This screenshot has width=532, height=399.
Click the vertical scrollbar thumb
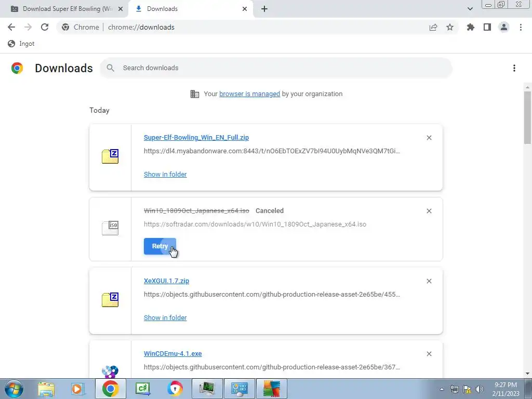point(528,117)
